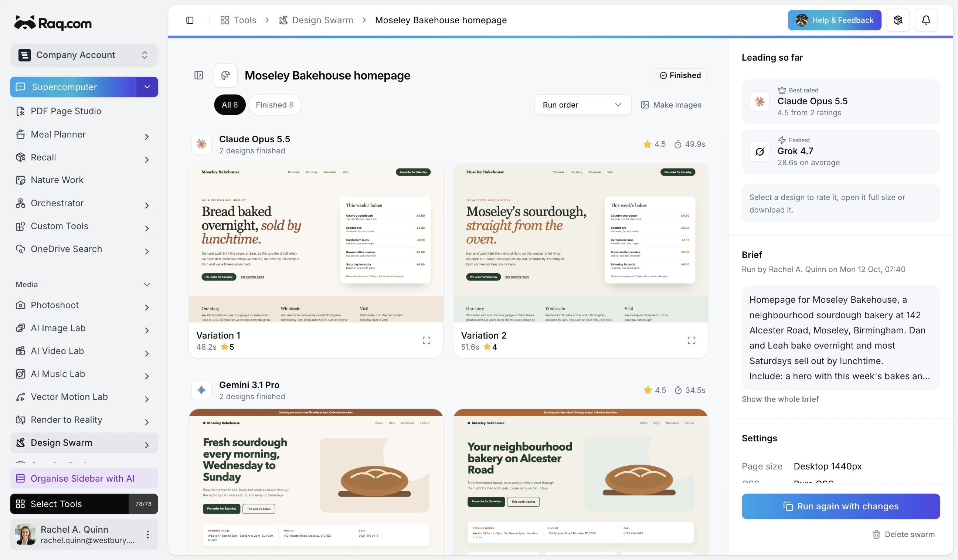
Task: Open the Supercomputer sidebar item
Action: point(73,87)
